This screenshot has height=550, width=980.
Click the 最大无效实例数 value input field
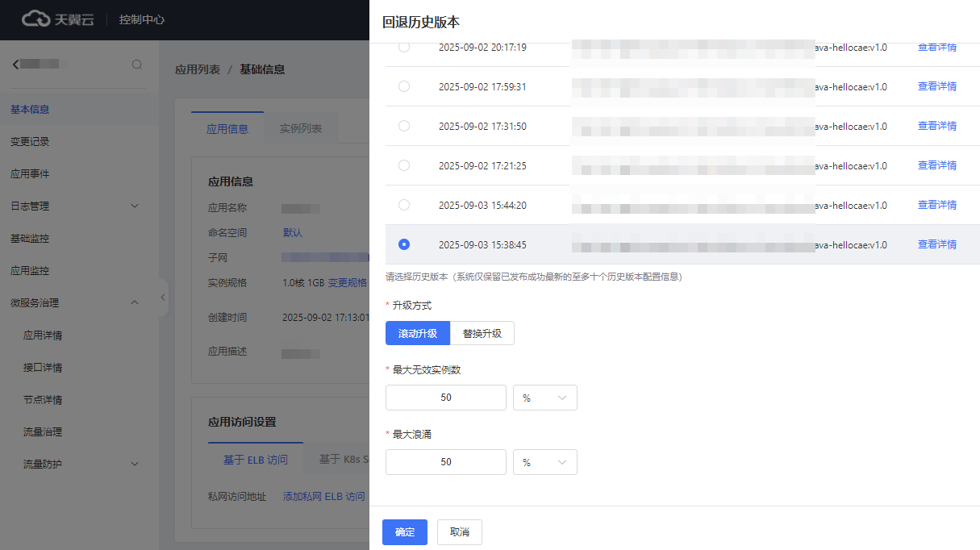446,398
